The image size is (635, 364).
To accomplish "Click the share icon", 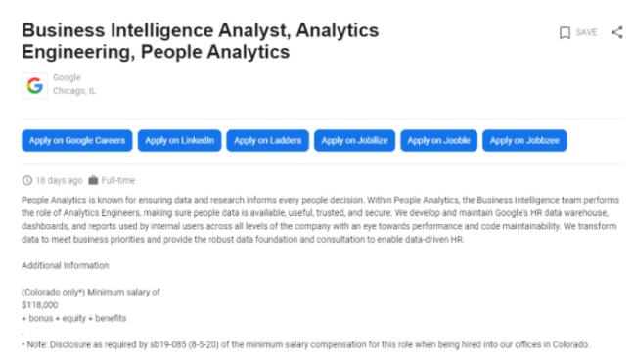I will click(x=616, y=32).
